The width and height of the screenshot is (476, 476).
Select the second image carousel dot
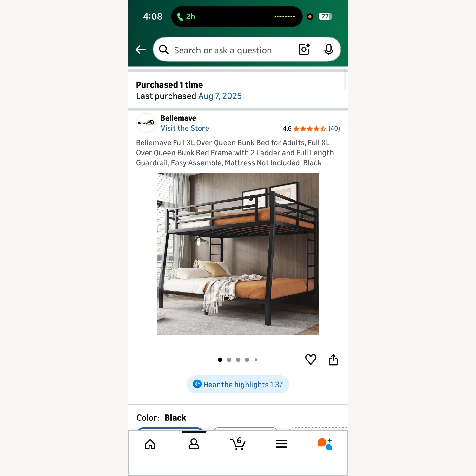pyautogui.click(x=229, y=360)
